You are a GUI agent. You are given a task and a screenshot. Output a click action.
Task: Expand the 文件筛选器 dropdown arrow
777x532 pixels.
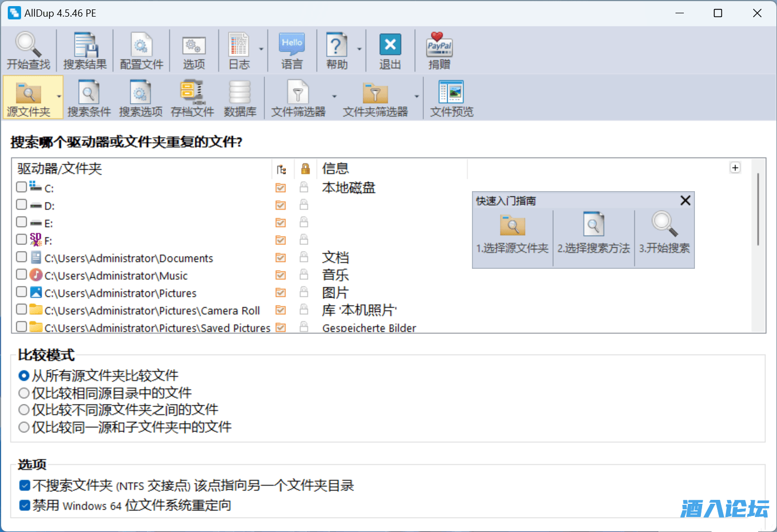point(334,97)
